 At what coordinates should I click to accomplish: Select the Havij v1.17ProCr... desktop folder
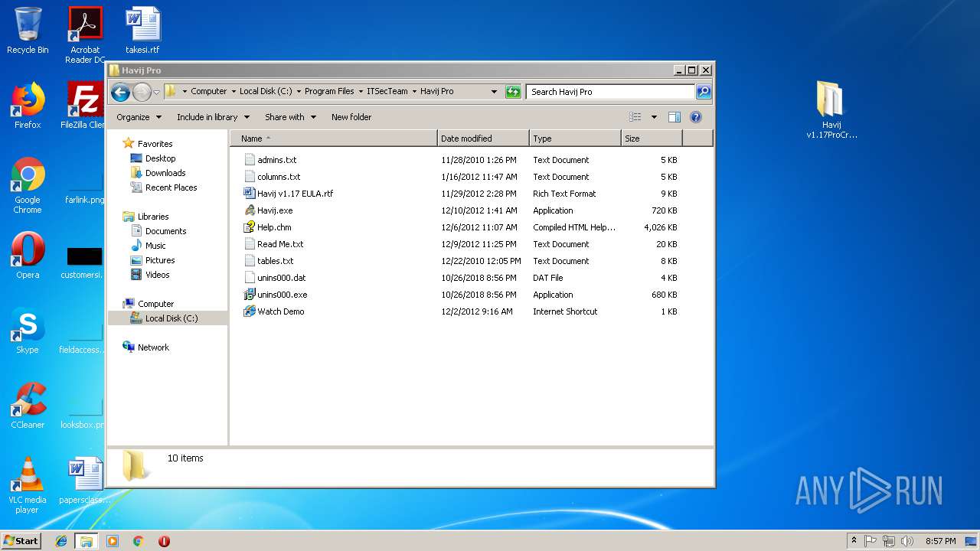point(831,110)
